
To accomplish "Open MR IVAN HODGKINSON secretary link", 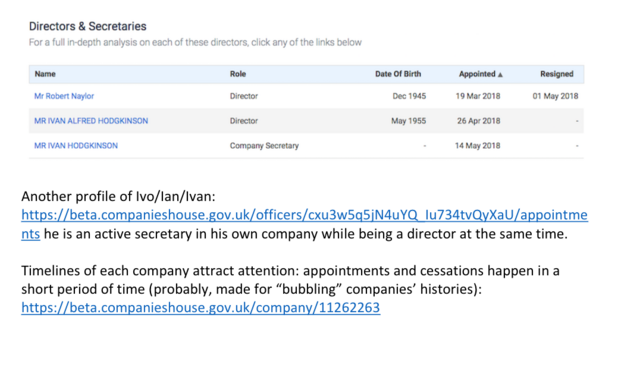I will [x=76, y=146].
